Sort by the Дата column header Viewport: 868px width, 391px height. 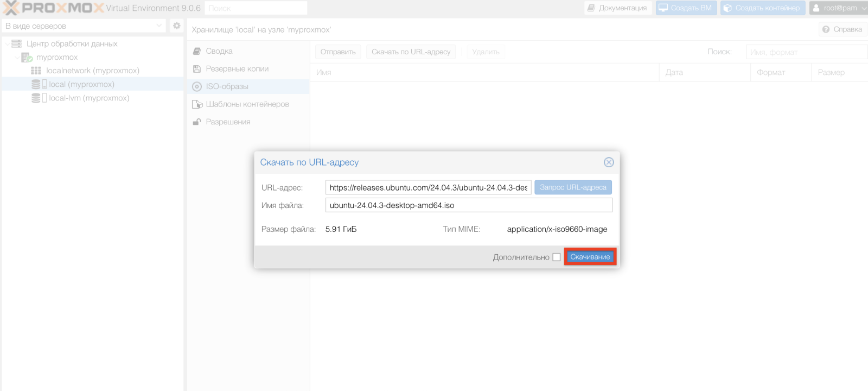click(705, 72)
